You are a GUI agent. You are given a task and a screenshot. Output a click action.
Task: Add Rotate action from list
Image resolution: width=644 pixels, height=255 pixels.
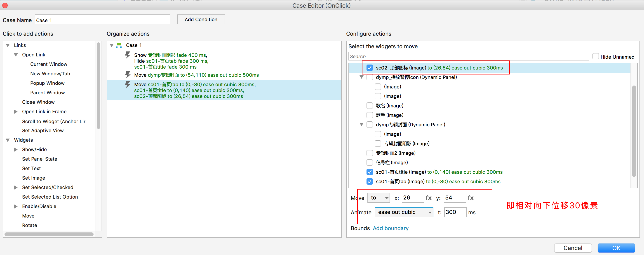[30, 225]
